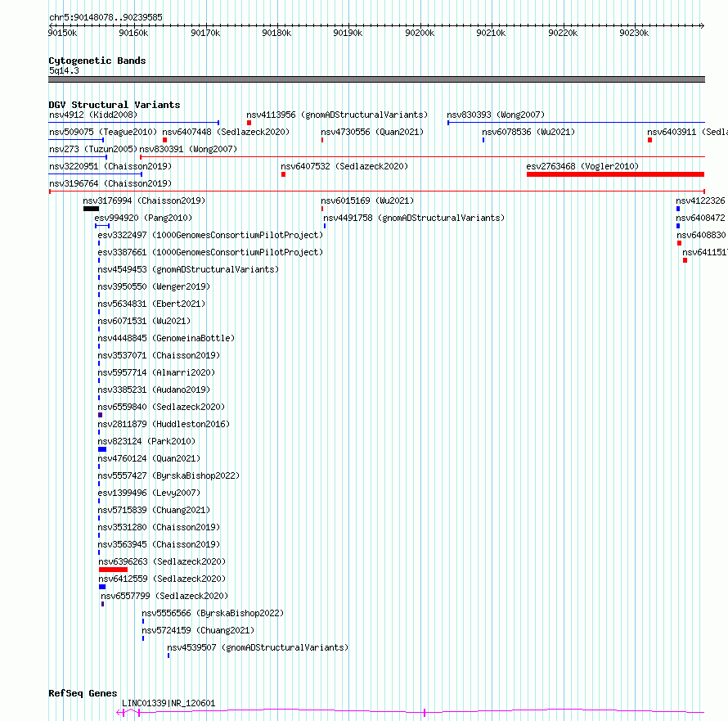
Task: Select nsv6071531 (Wu2021) label
Action: point(144,321)
